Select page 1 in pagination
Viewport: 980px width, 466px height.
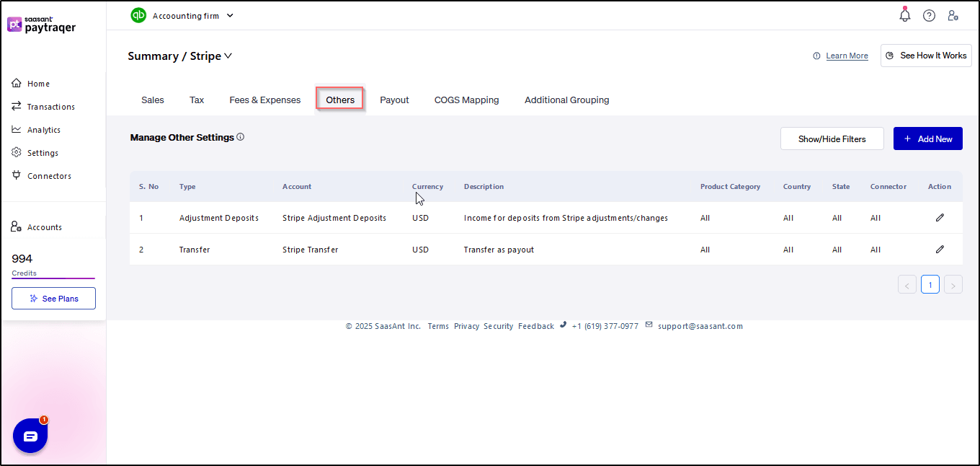pyautogui.click(x=930, y=285)
